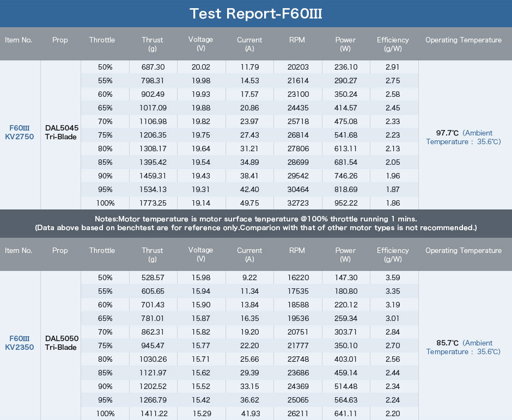Select power value 350.24

346,94
